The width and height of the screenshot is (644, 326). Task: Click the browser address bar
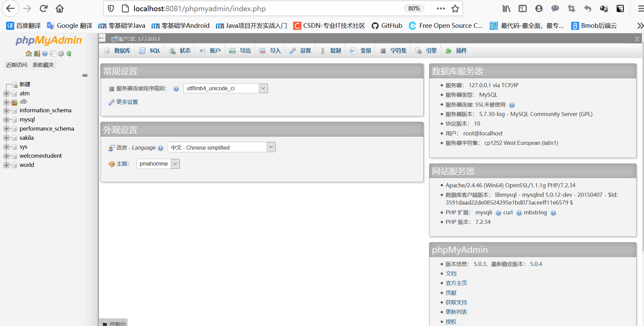click(237, 8)
